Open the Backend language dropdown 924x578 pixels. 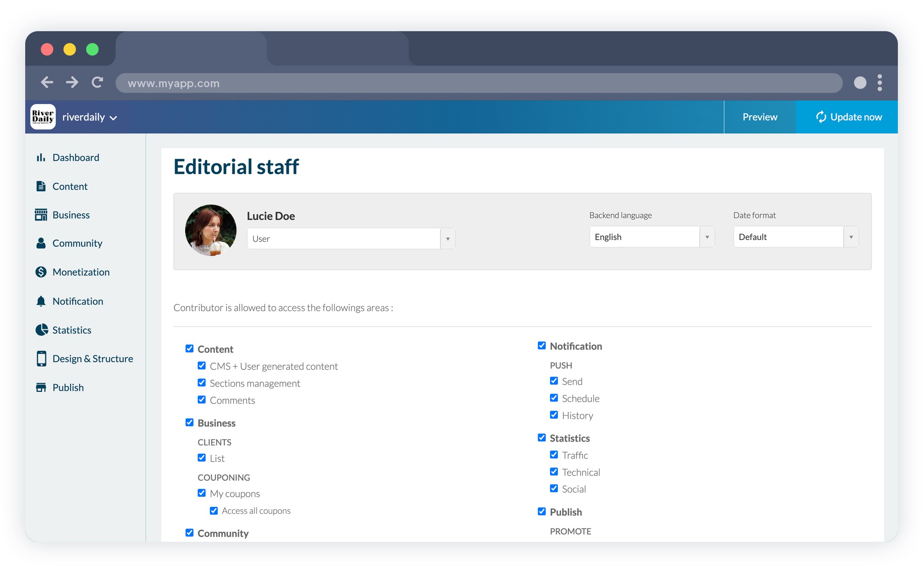708,237
